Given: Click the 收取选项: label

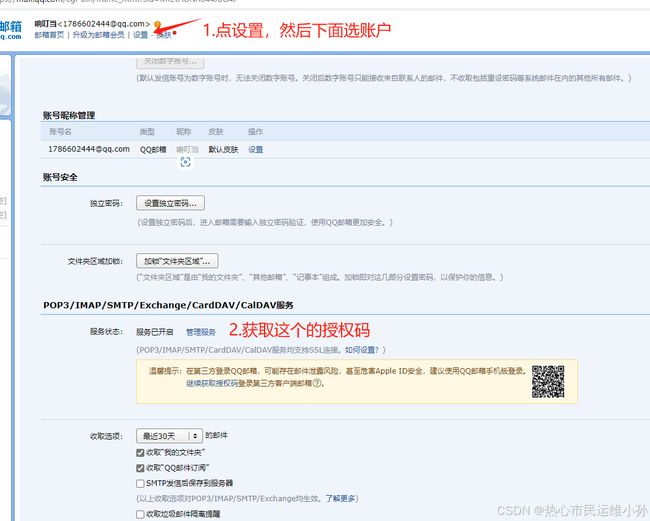Looking at the screenshot, I should pos(107,436).
